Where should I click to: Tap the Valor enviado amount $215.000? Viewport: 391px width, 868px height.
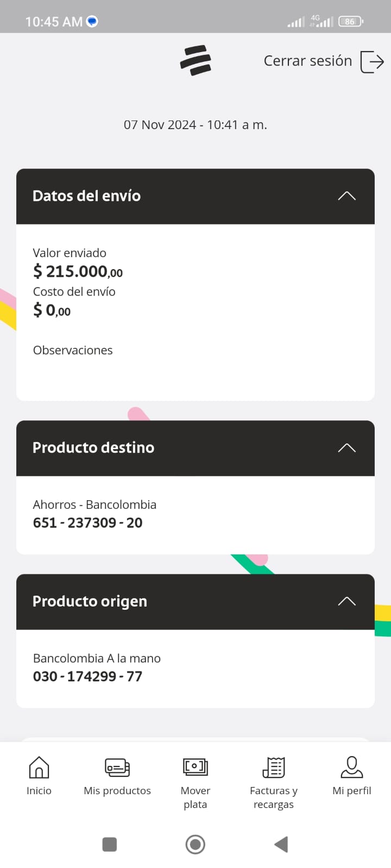(x=78, y=271)
